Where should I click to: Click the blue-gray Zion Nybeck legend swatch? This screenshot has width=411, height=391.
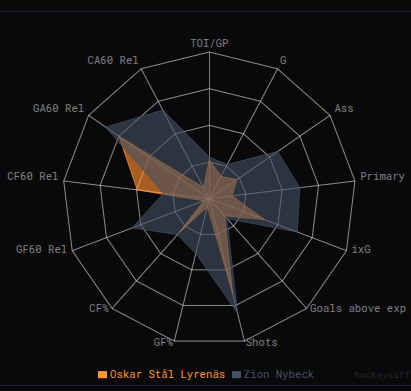click(236, 374)
